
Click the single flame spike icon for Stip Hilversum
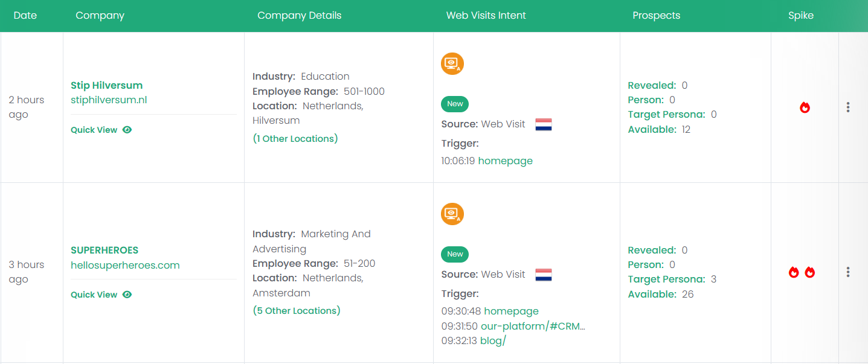805,107
